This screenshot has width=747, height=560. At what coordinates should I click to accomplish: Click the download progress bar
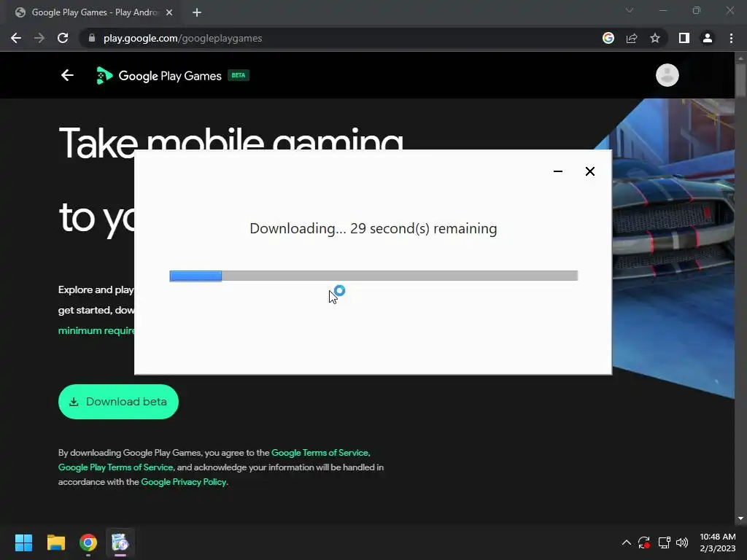373,276
